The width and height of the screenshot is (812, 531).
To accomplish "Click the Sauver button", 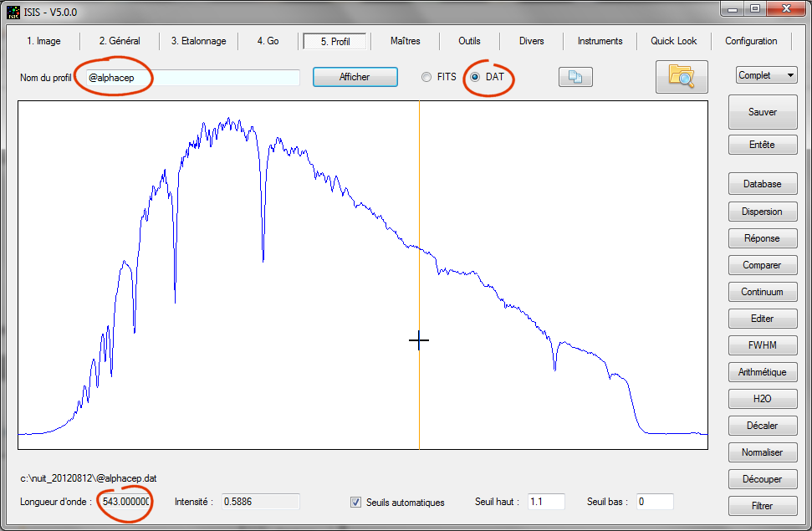I will pyautogui.click(x=763, y=112).
